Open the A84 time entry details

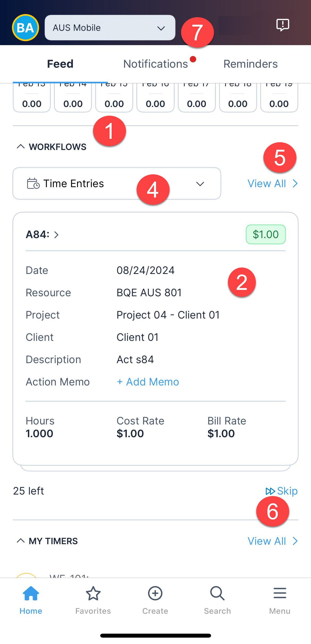pos(42,235)
